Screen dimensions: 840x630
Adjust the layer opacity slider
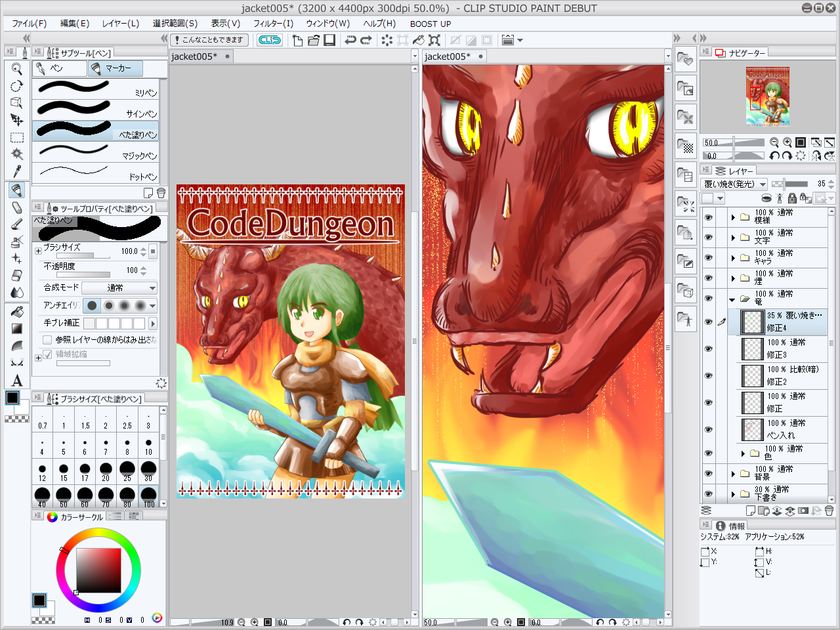pos(790,184)
